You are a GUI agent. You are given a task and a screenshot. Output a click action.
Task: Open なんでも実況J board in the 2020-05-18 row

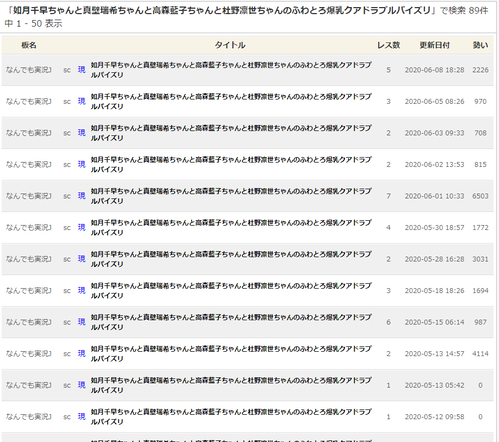pos(29,290)
